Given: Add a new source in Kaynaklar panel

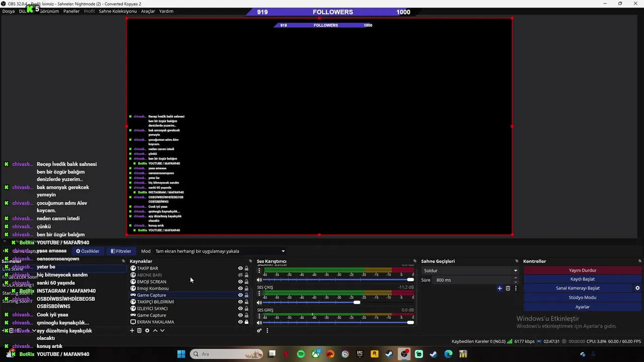Looking at the screenshot, I should 132,330.
